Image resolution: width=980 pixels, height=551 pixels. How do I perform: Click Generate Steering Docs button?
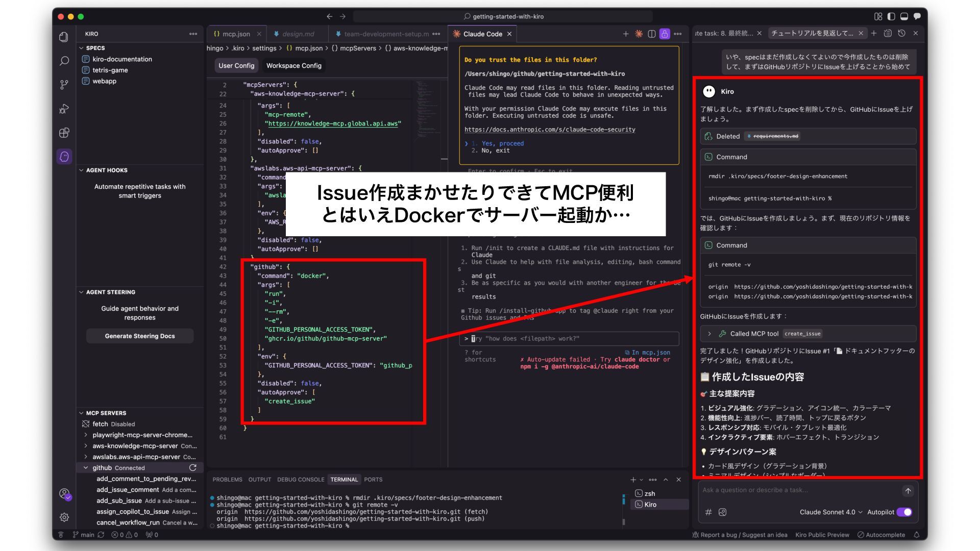[140, 336]
